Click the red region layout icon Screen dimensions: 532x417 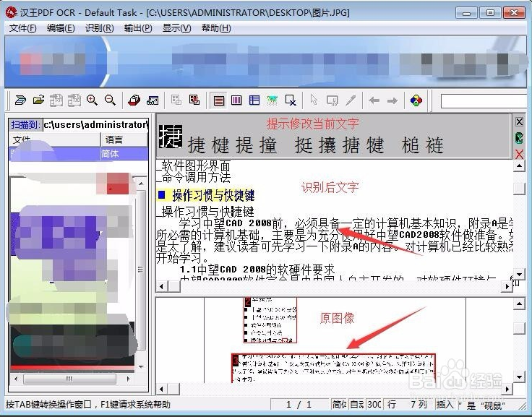click(194, 100)
